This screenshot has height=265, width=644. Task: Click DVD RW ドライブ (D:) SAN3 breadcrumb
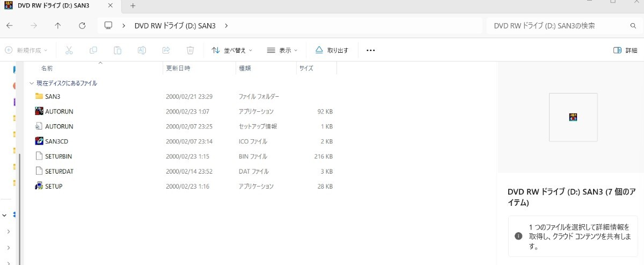pyautogui.click(x=175, y=25)
